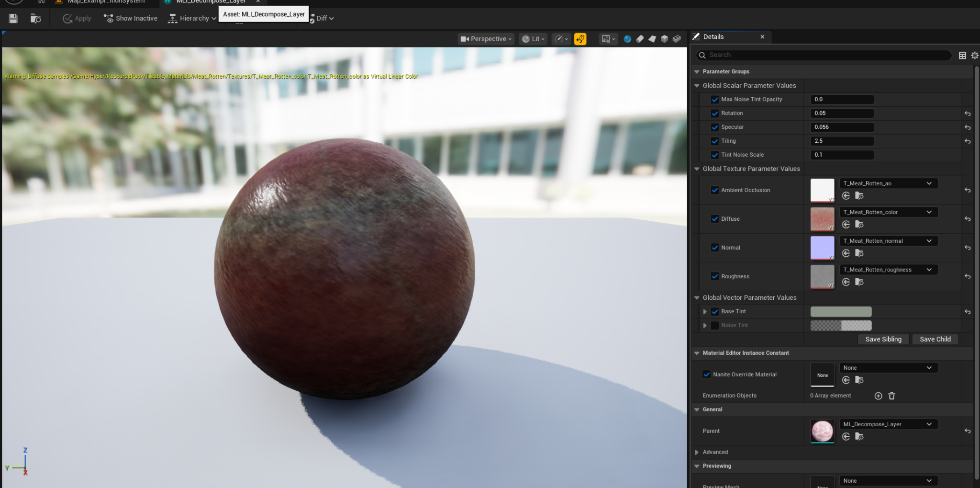
Task: Browse to Parent material in Content Browser
Action: coord(859,436)
